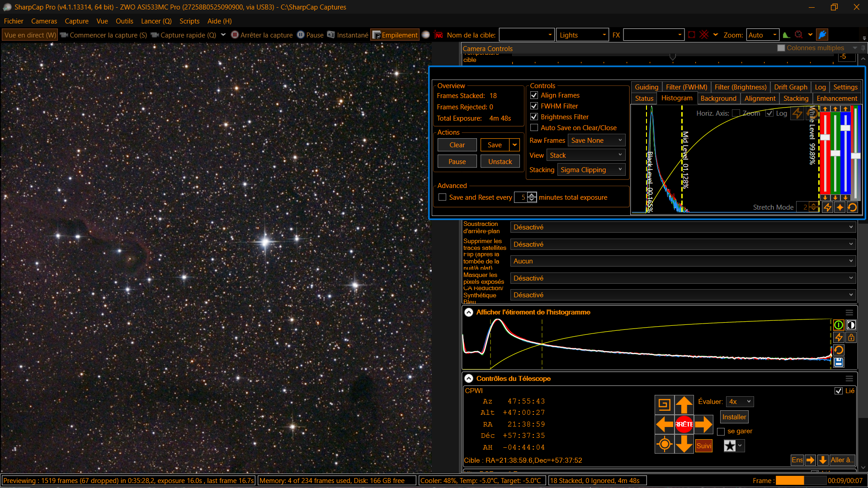The image size is (868, 488).
Task: Collapse Contrôles du Télescope panel
Action: click(469, 379)
